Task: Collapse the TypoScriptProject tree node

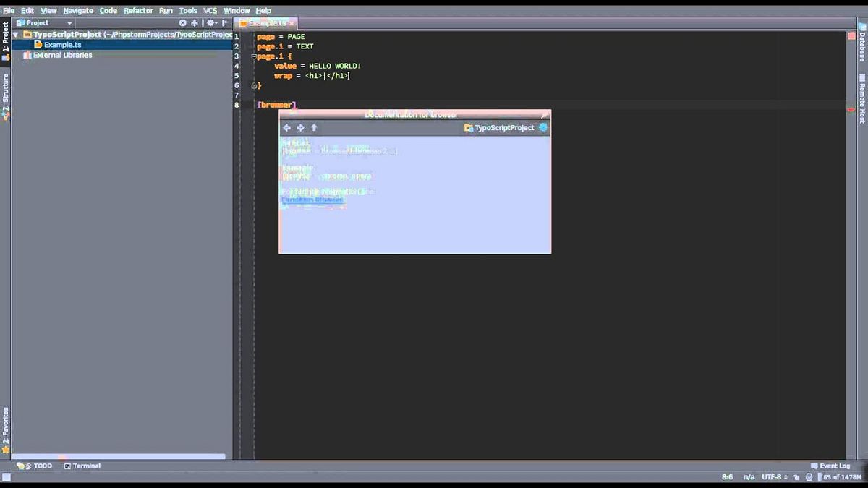Action: click(15, 34)
